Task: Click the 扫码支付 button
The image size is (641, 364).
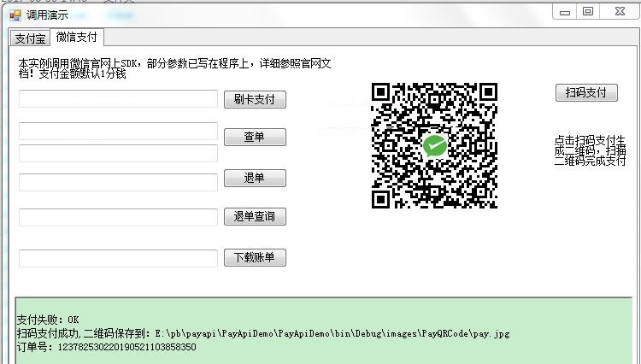Action: click(x=586, y=93)
